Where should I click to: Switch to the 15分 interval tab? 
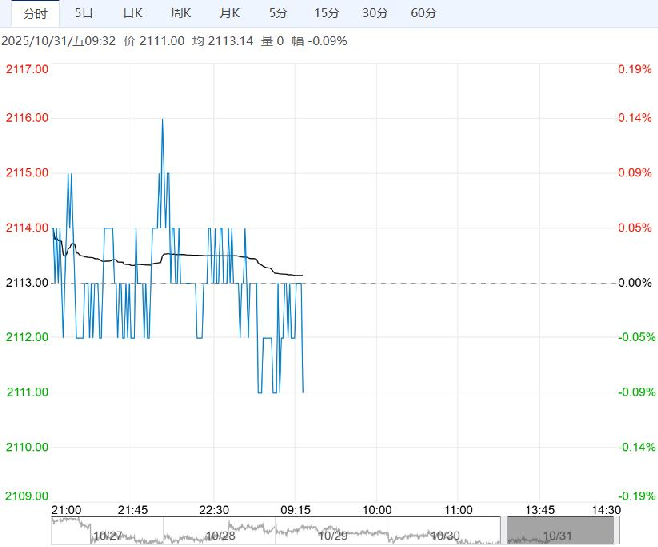click(x=326, y=13)
